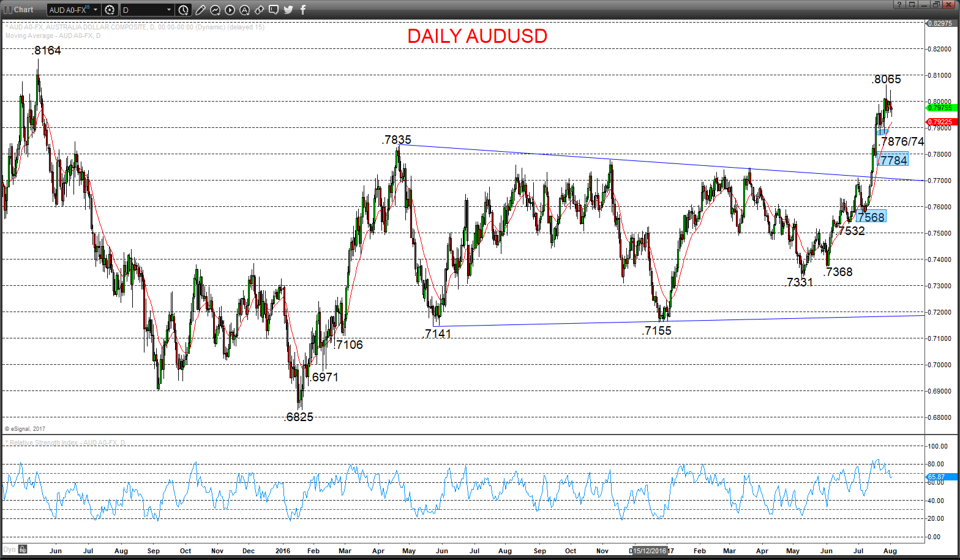
Task: Expand the AUD A0-FX symbol dropdown
Action: click(x=96, y=10)
